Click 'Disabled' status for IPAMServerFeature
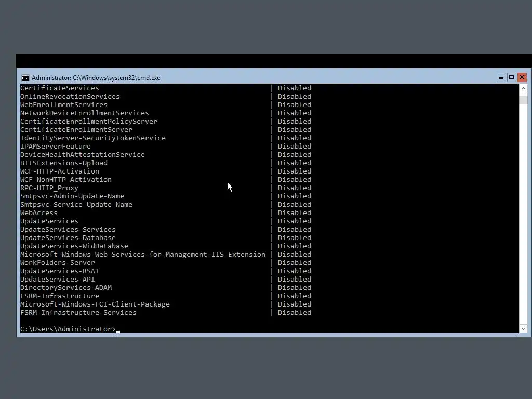This screenshot has width=532, height=399. (x=294, y=146)
